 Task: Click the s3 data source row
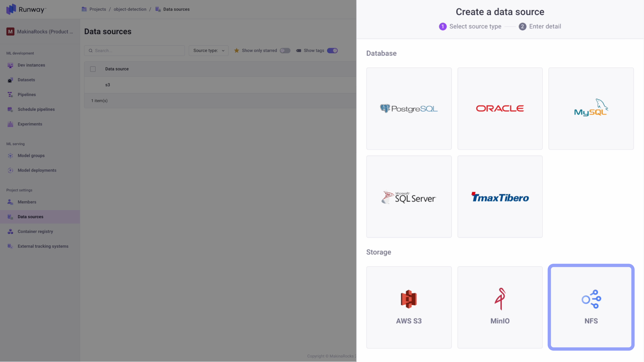click(220, 85)
